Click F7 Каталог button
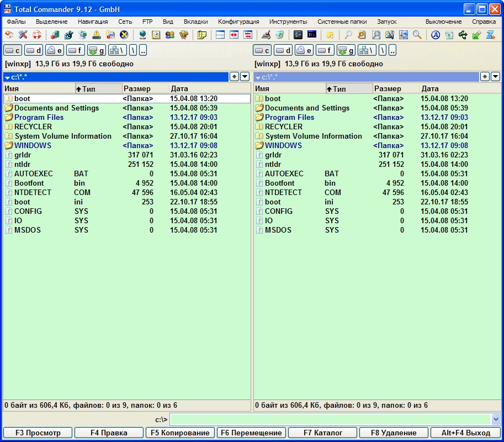Screen dimensions: 504x442 pos(323,433)
